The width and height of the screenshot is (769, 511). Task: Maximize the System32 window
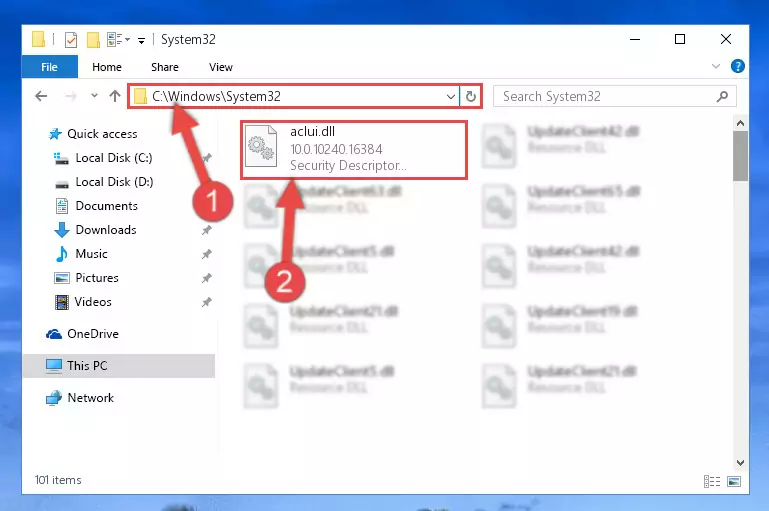(x=680, y=39)
